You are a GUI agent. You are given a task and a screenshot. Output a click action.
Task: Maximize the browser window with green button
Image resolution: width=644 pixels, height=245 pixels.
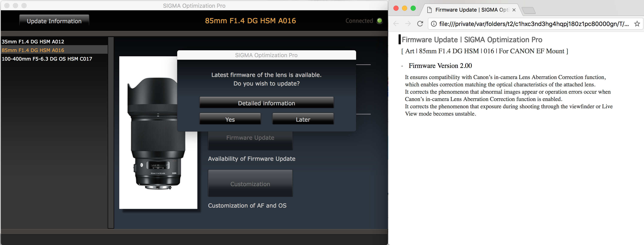coord(413,8)
